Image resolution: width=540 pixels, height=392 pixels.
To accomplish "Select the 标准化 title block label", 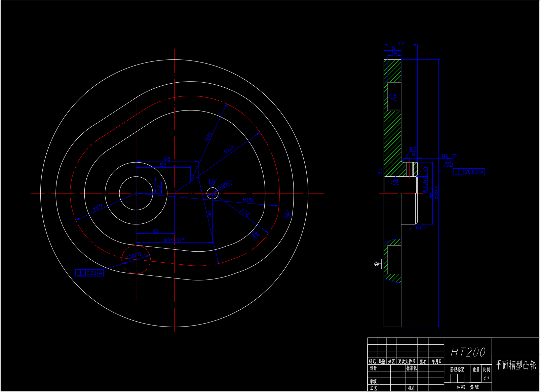I will tap(412, 368).
